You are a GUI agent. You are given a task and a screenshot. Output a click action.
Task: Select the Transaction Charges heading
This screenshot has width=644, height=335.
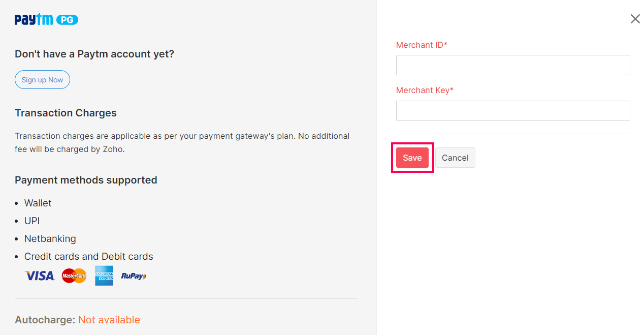click(x=66, y=113)
